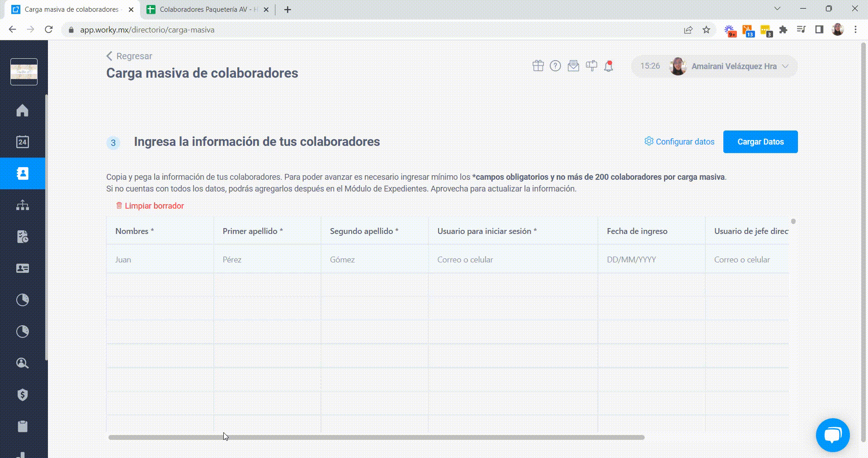Open the mail envelope icon in header
868x458 pixels.
click(573, 66)
